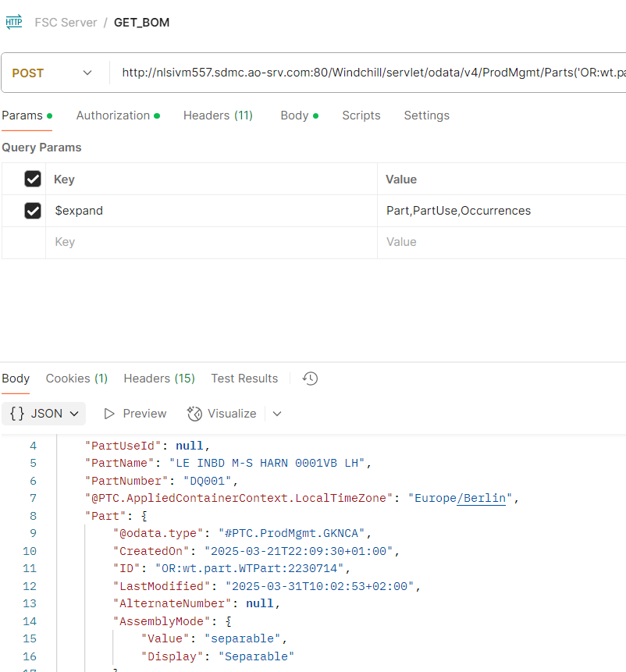Open response history via the clock icon

[309, 378]
